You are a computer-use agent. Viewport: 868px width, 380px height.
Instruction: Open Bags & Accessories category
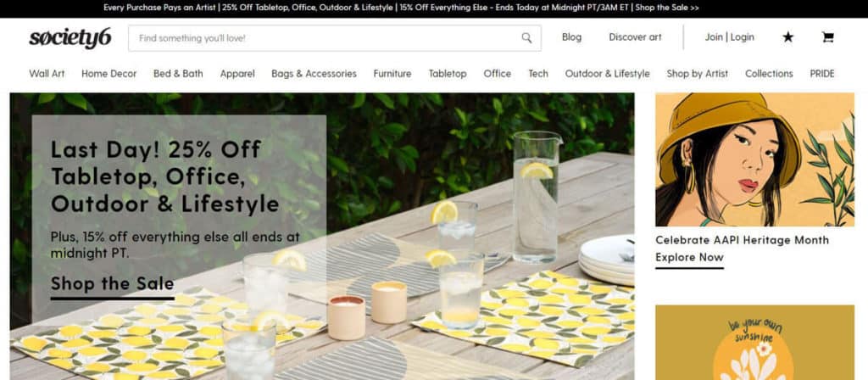[314, 74]
